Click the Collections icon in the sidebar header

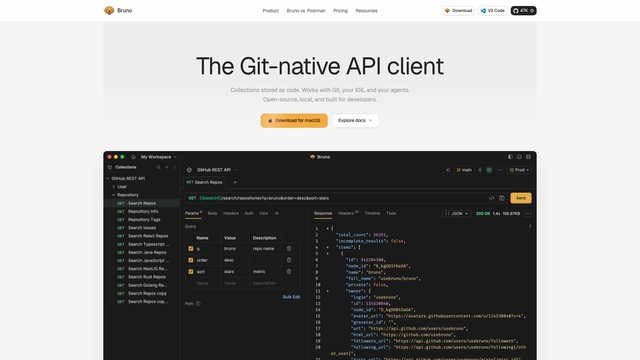pos(110,167)
